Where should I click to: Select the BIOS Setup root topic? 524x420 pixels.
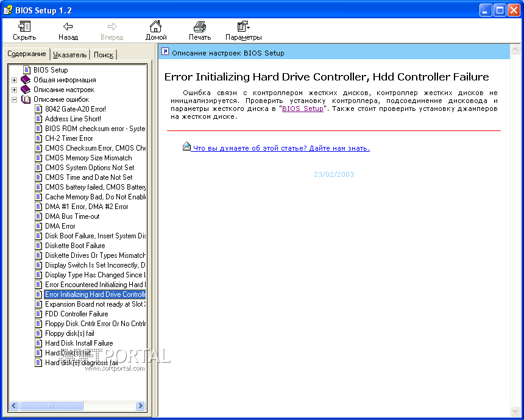(x=51, y=70)
